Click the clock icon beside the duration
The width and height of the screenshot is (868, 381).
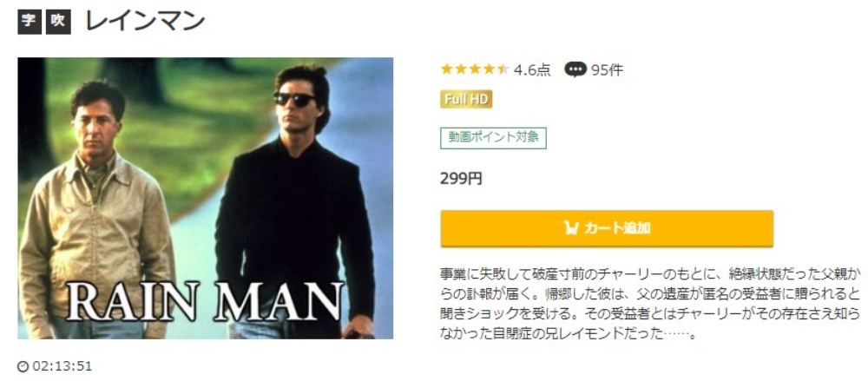pyautogui.click(x=23, y=366)
